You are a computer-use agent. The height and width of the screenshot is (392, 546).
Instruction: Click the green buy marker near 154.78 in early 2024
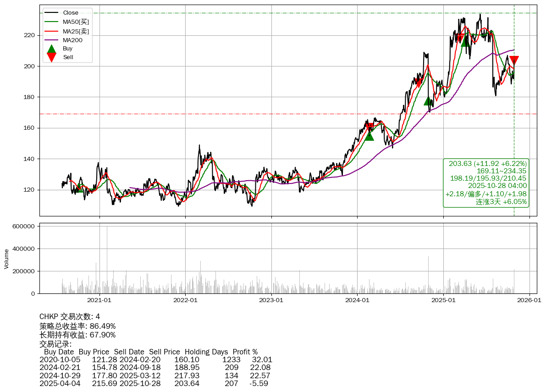(369, 136)
